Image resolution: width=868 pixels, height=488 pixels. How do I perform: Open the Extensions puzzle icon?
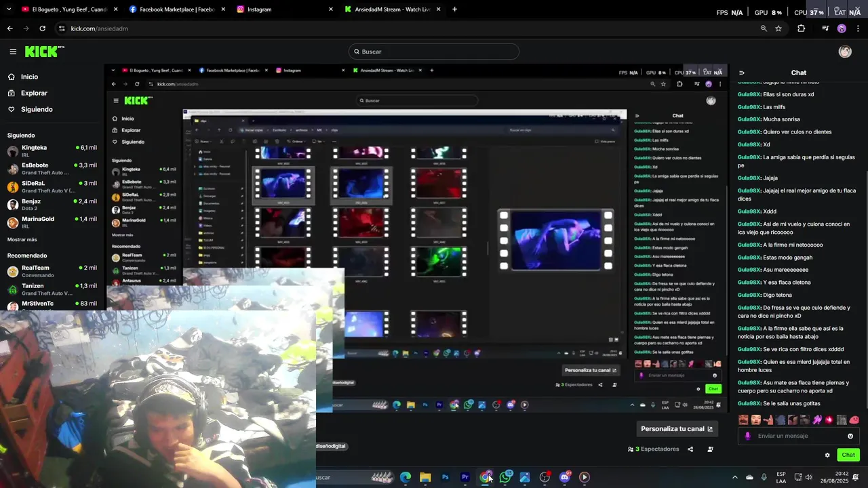[802, 28]
